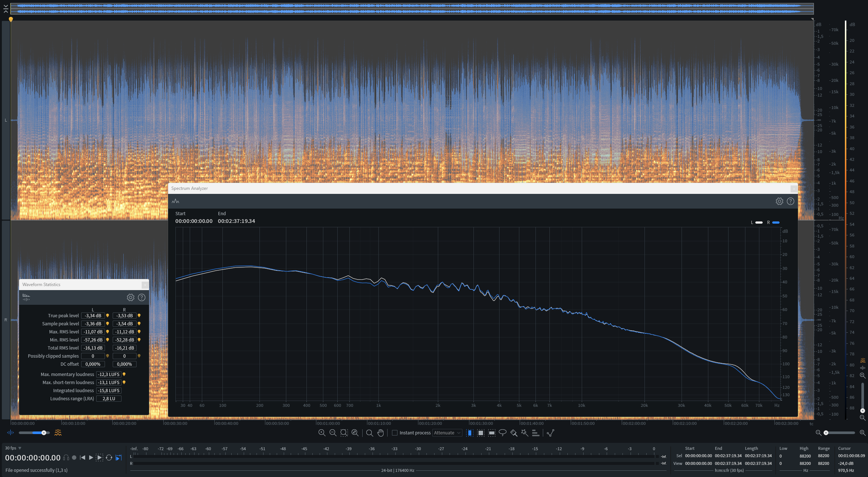Enable the Instant process checkbox

395,433
